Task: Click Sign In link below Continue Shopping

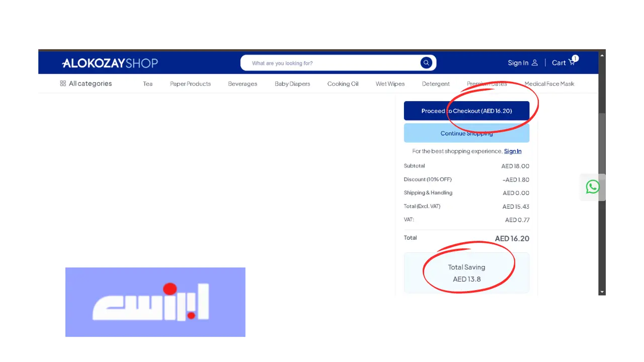Action: pos(513,151)
